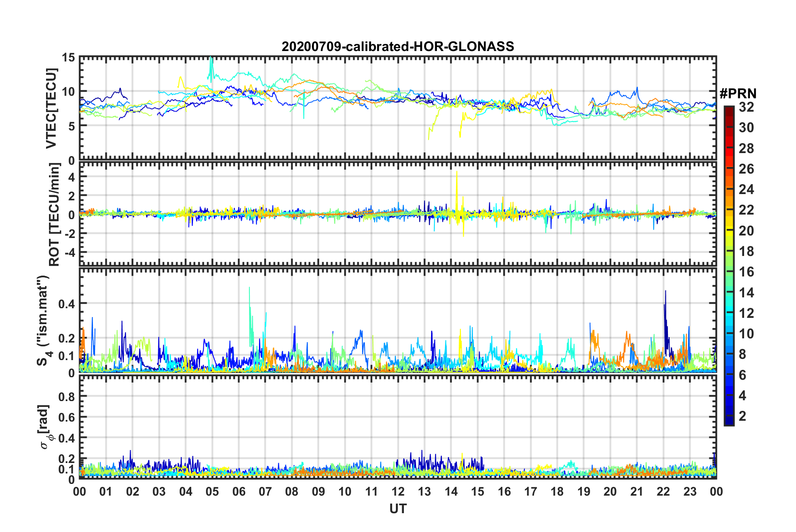Click the #PRN colorbar title
Viewport: 796px width, 532px height.
[x=738, y=93]
